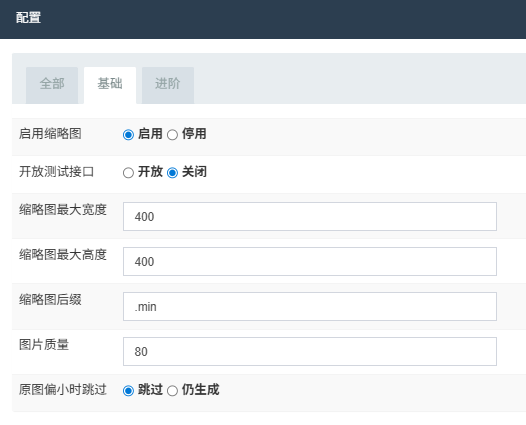Click the 配置 header title

[x=28, y=18]
